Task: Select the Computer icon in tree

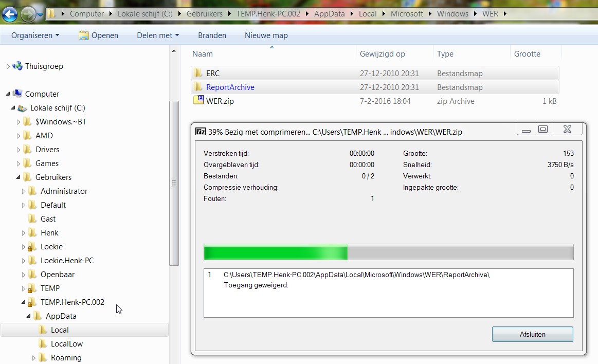Action: click(17, 94)
